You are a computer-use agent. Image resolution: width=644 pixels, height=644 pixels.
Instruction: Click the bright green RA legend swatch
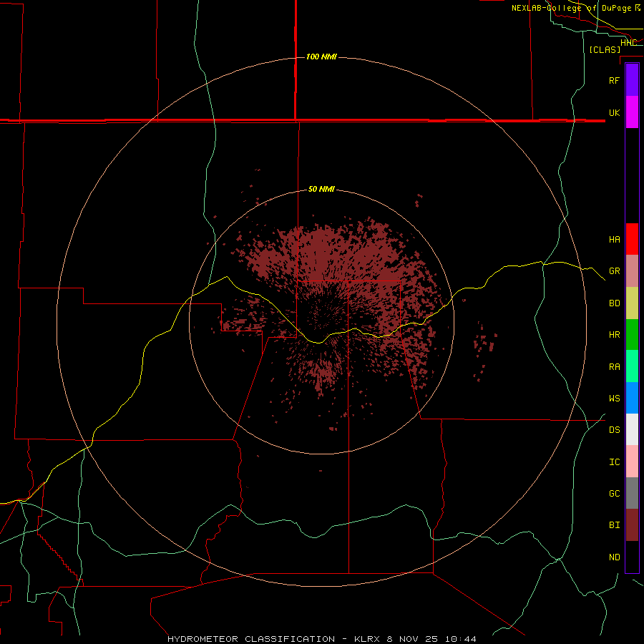(x=632, y=366)
